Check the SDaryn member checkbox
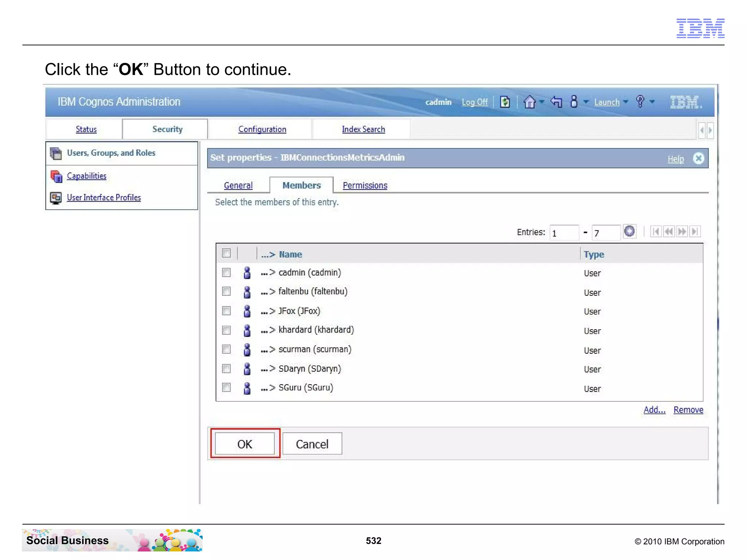This screenshot has height=560, width=747. 226,369
